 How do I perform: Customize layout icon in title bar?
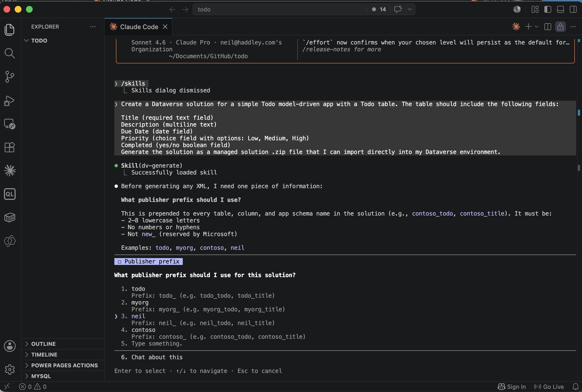535,9
